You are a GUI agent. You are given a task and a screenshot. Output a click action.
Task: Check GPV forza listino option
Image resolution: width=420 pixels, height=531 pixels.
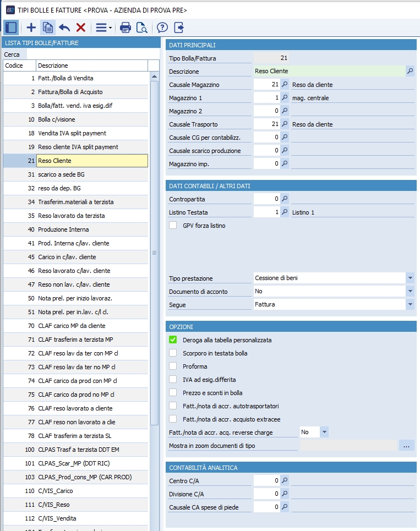pyautogui.click(x=173, y=225)
